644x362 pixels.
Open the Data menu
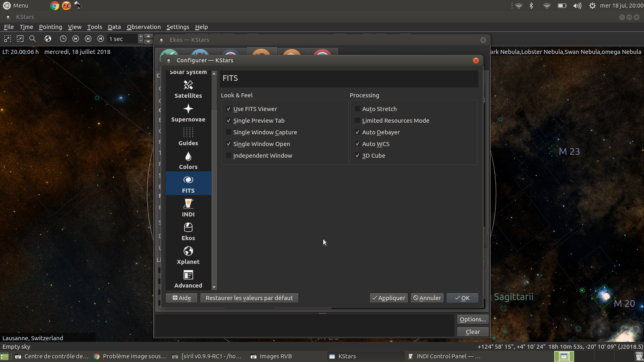coord(114,27)
